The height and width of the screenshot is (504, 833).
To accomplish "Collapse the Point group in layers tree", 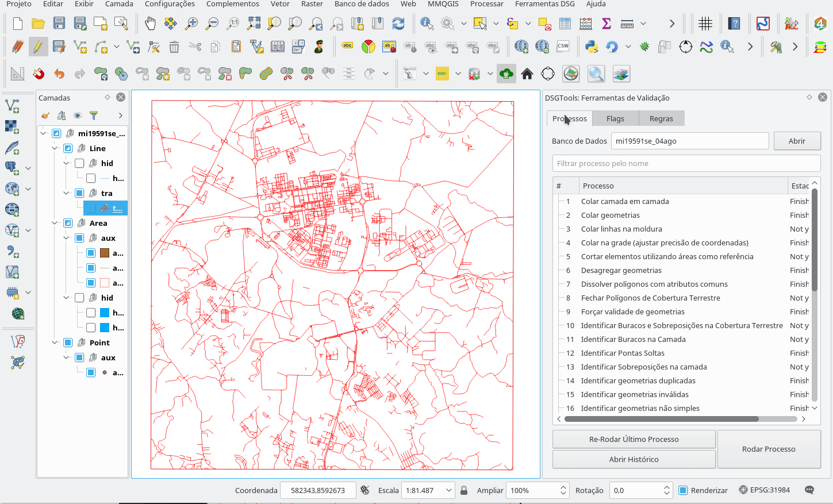I will pos(55,343).
